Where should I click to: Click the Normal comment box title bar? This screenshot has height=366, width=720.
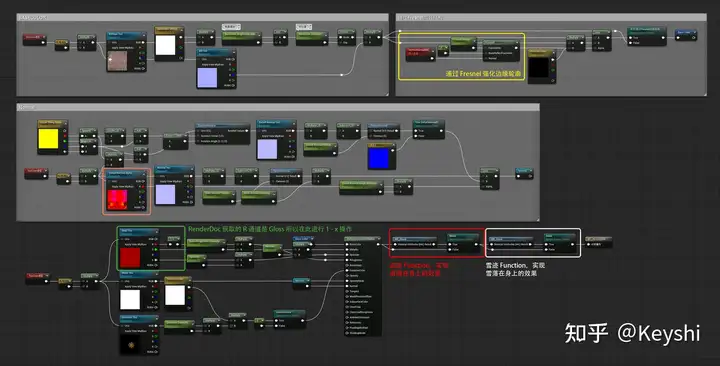[278, 107]
